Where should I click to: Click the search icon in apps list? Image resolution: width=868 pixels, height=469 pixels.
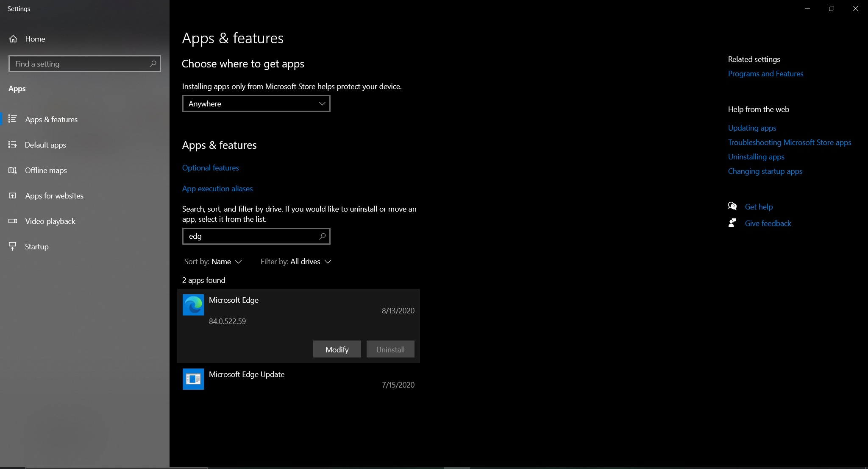pyautogui.click(x=322, y=236)
